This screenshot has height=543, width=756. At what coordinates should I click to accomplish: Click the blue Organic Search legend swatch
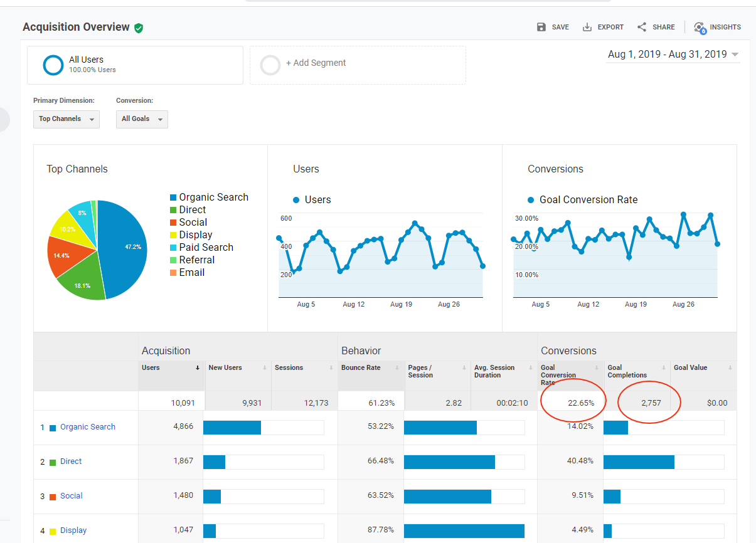[173, 198]
